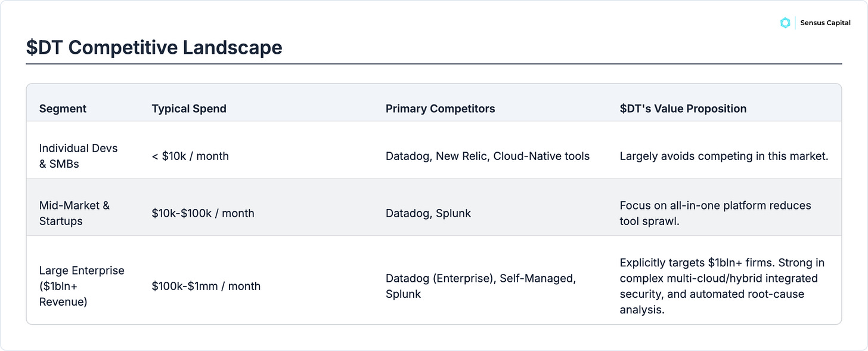Select the < $10k / month cell
Viewport: 868px width, 351px height.
[x=190, y=156]
